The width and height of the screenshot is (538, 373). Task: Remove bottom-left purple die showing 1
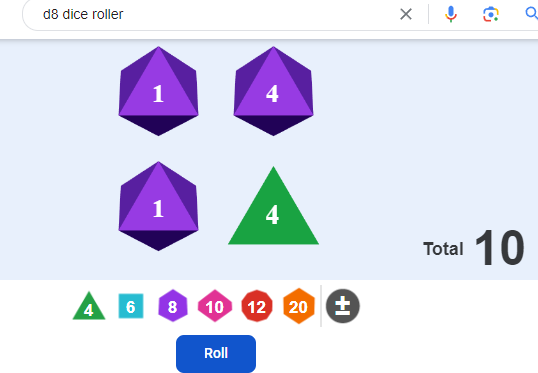point(159,206)
